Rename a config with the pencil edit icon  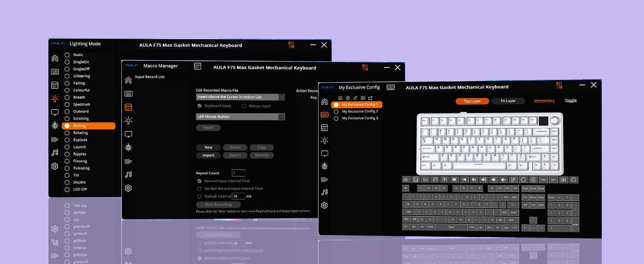click(x=355, y=98)
